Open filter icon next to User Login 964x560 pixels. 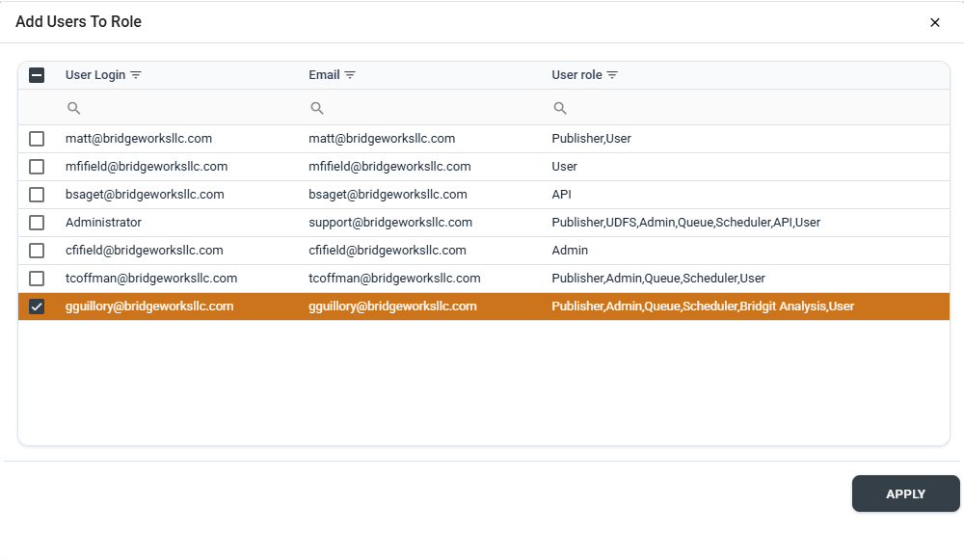pyautogui.click(x=136, y=75)
